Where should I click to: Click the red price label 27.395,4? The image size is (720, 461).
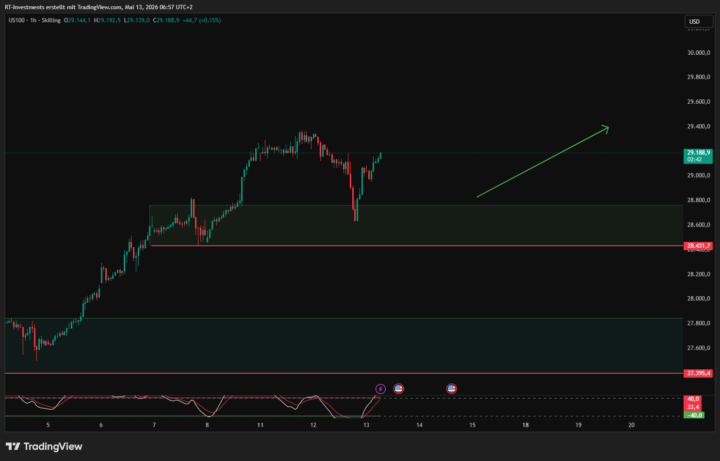coord(698,373)
